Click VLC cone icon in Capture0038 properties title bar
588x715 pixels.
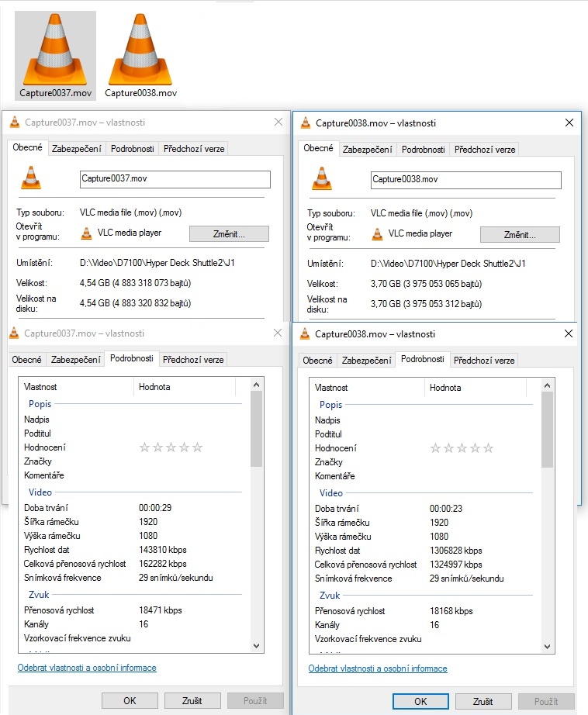pos(305,123)
